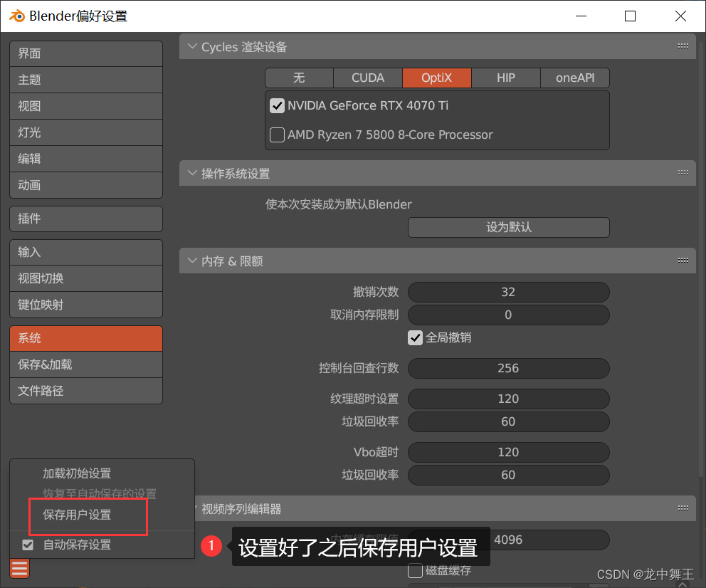Screen dimensions: 706x588
Task: Open the 主题 themes tab
Action: click(x=86, y=80)
